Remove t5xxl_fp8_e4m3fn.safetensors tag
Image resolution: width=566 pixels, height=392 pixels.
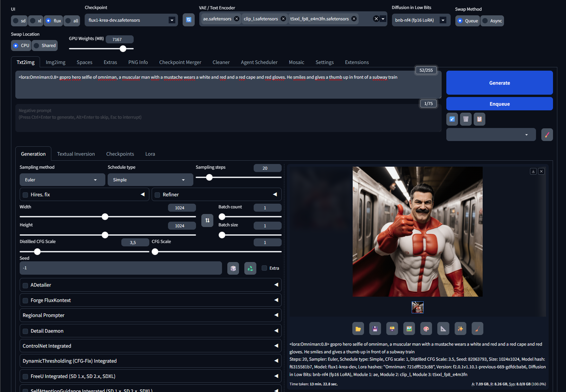354,19
